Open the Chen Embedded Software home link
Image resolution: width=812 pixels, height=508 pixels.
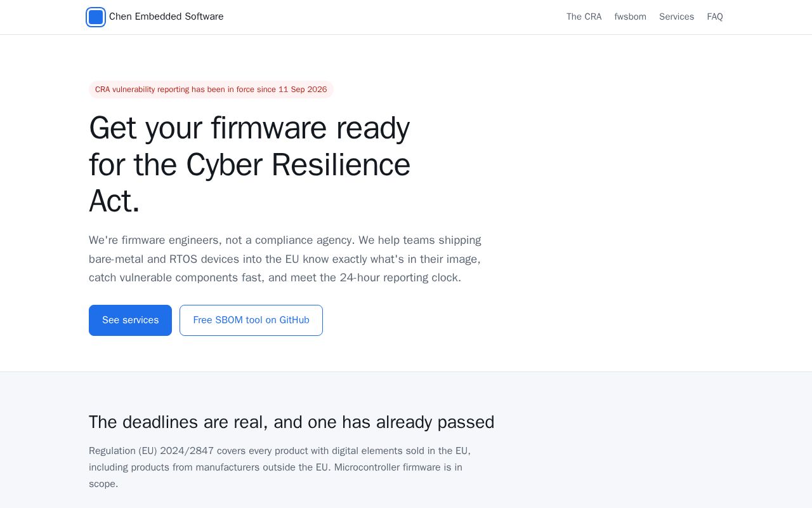155,17
